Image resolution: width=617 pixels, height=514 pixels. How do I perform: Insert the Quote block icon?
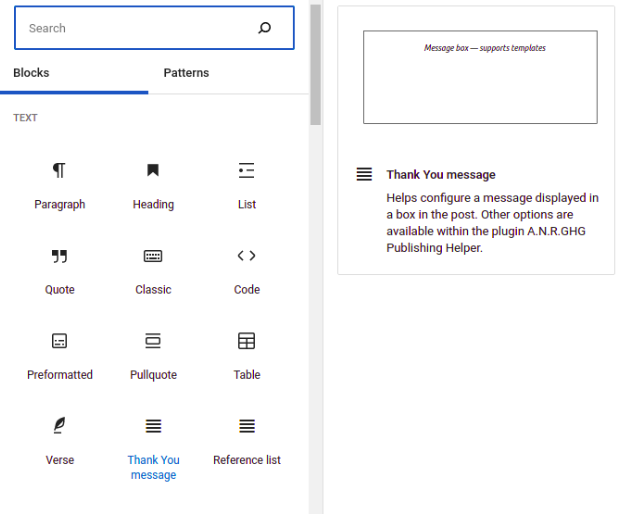click(59, 256)
